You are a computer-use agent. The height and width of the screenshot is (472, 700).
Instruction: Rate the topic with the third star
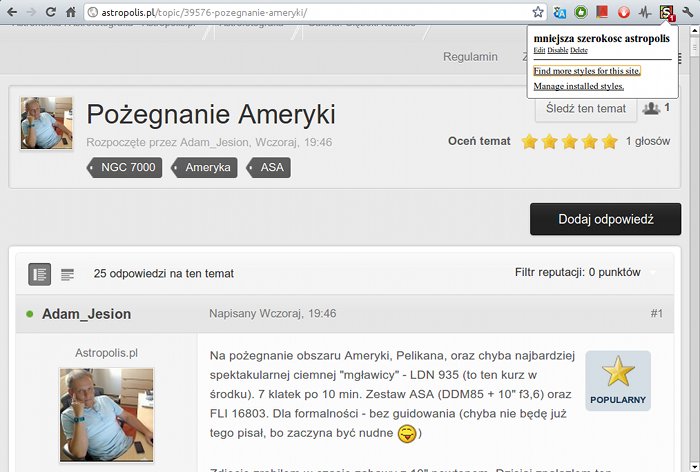(570, 142)
